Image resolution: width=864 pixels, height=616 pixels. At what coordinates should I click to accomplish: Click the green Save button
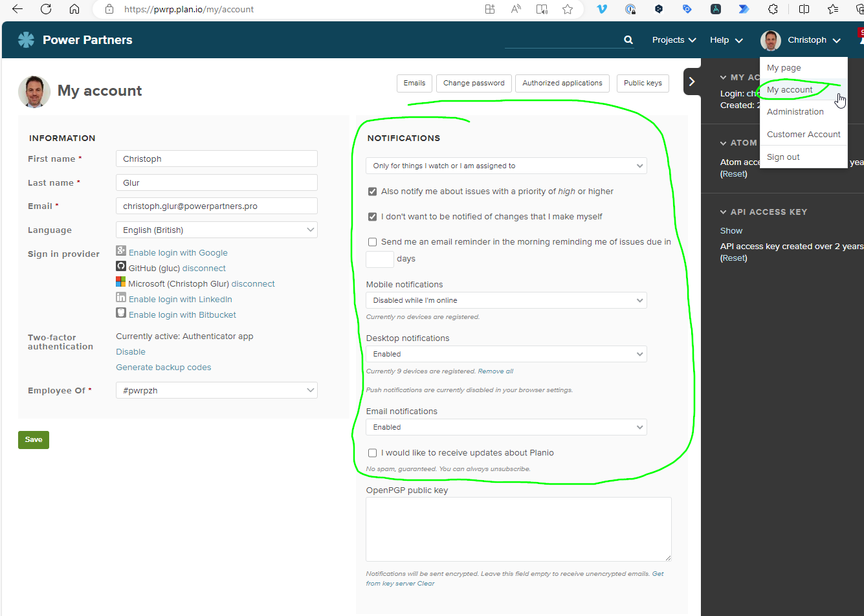pos(34,440)
